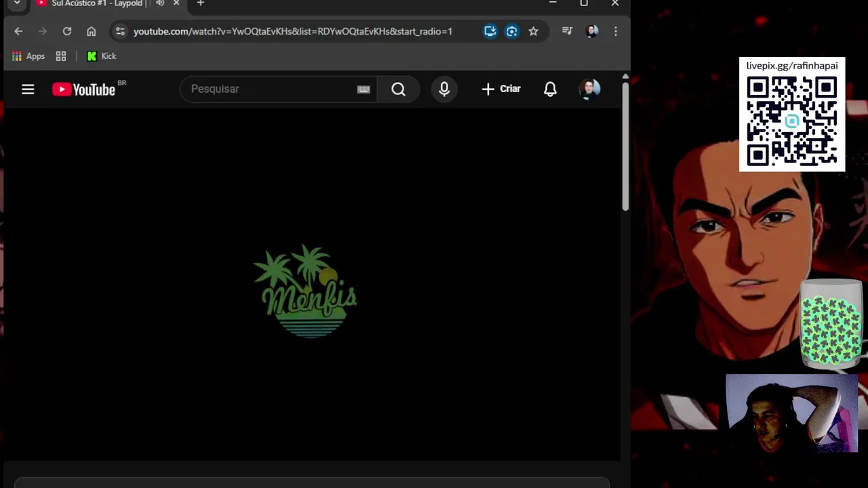Open Google Lens search icon in address bar
This screenshot has width=868, height=488.
pyautogui.click(x=512, y=31)
